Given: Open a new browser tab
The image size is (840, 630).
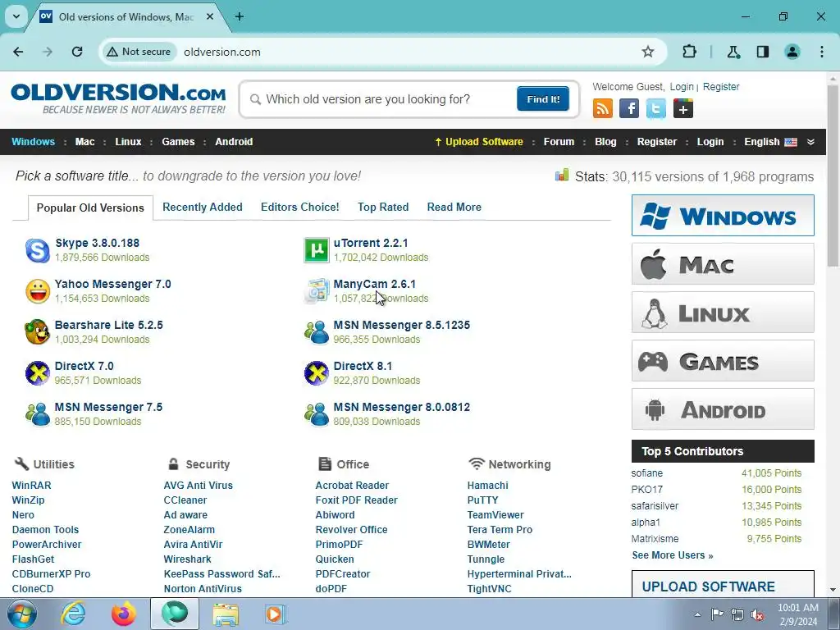Looking at the screenshot, I should (x=240, y=16).
